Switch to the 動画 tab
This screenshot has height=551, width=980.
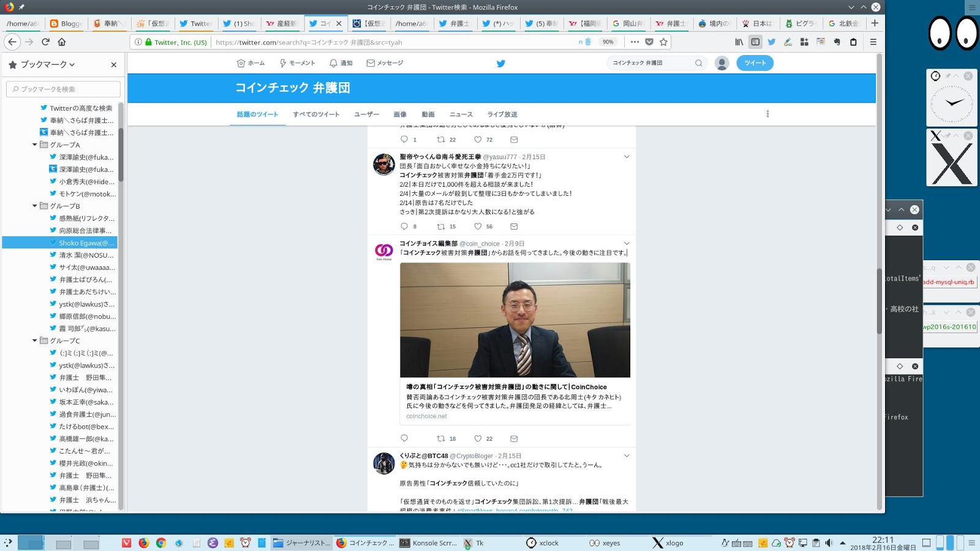(x=428, y=114)
